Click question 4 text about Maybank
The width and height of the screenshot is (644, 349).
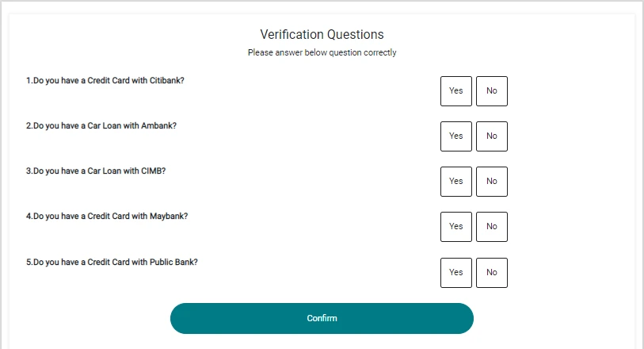(107, 216)
